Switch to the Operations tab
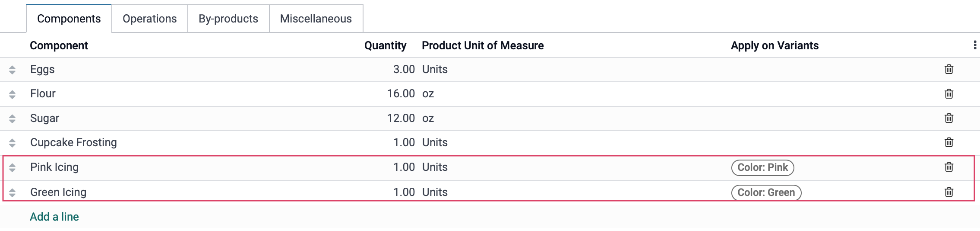Viewport: 980px width, 231px height. (150, 19)
